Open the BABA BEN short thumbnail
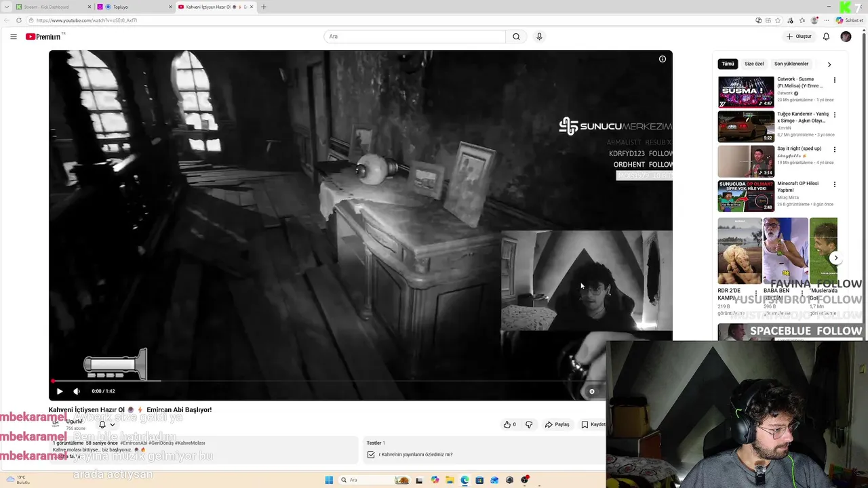Viewport: 868px width, 488px height. click(785, 251)
